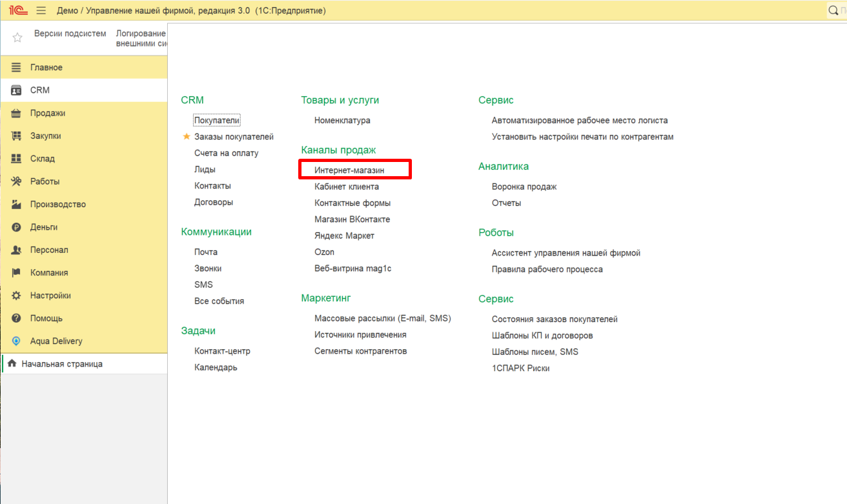Open the 1СПАРК Риски link
Screen dimensions: 847x504
coord(520,368)
